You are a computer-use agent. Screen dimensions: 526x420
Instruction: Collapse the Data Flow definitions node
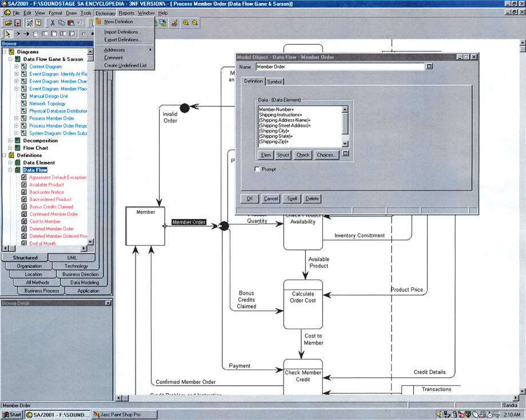(10, 170)
